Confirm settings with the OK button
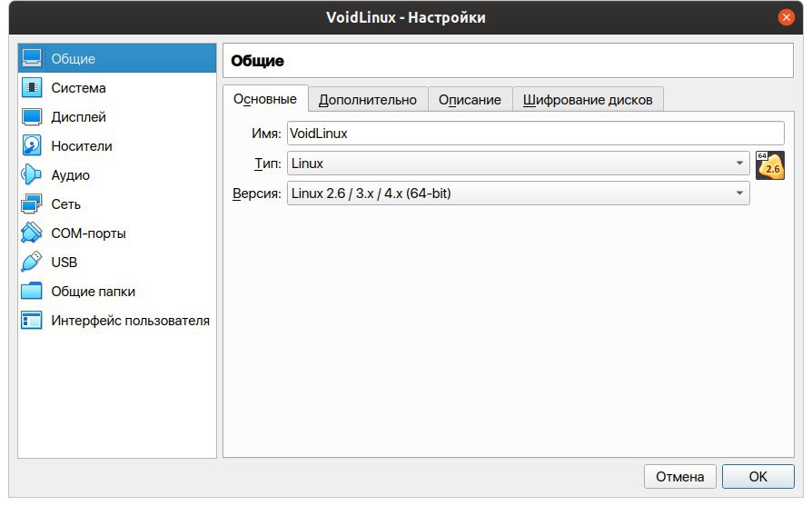 tap(758, 477)
